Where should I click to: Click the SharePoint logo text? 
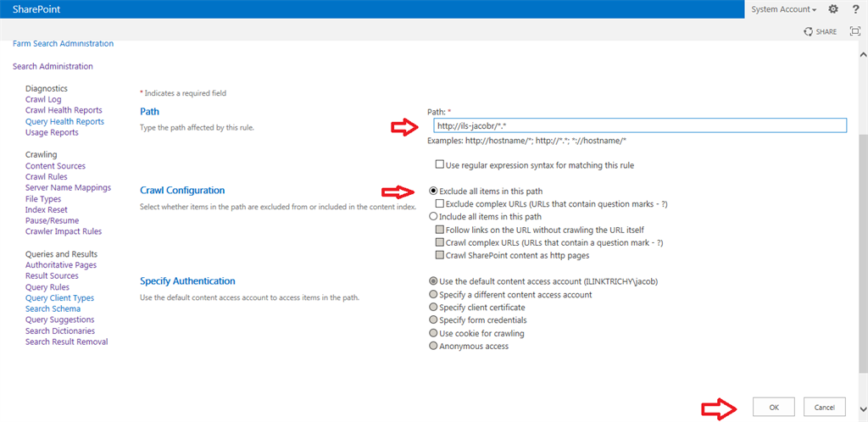(x=36, y=8)
